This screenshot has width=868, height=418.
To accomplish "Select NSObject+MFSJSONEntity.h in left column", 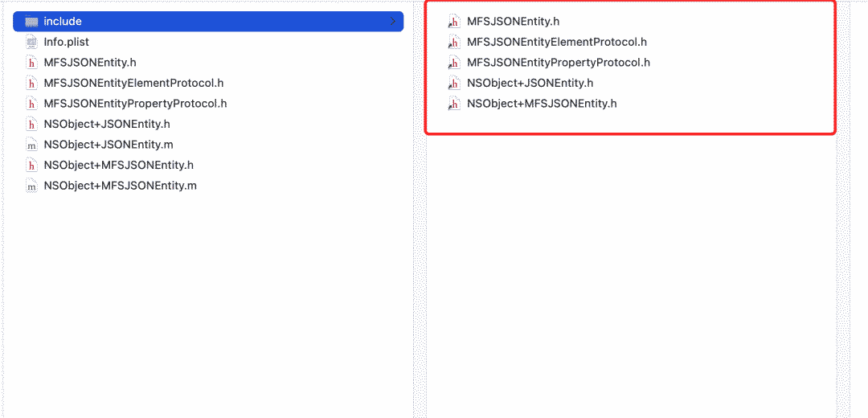I will point(119,165).
